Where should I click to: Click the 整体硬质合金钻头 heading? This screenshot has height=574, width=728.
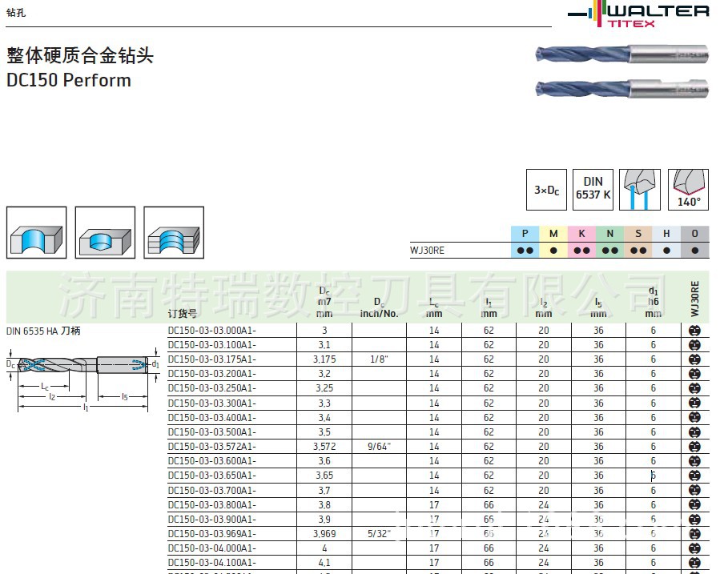tap(80, 55)
